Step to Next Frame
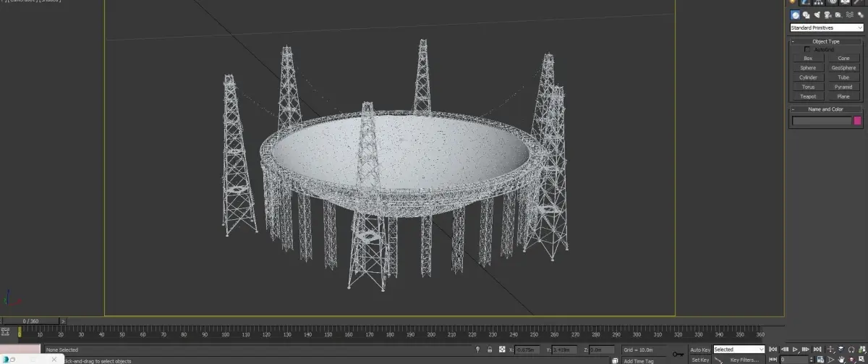Screen dimensions: 868x364 (x=805, y=349)
